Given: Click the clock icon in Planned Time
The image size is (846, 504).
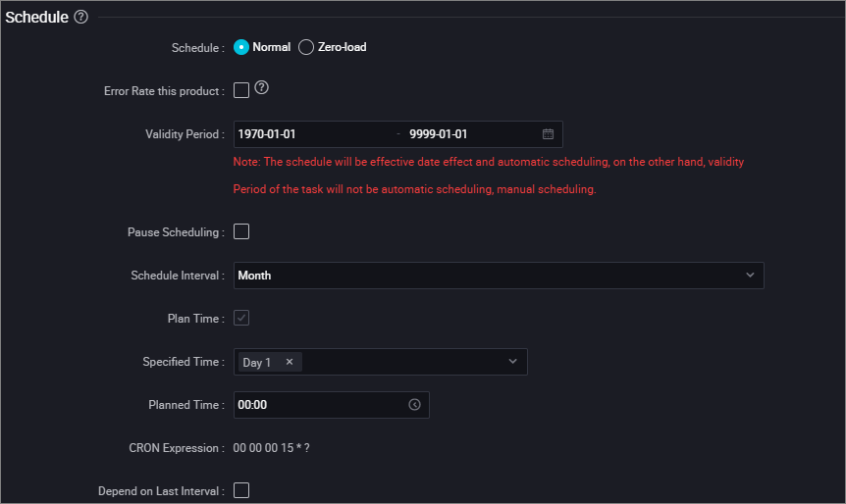Looking at the screenshot, I should point(414,405).
